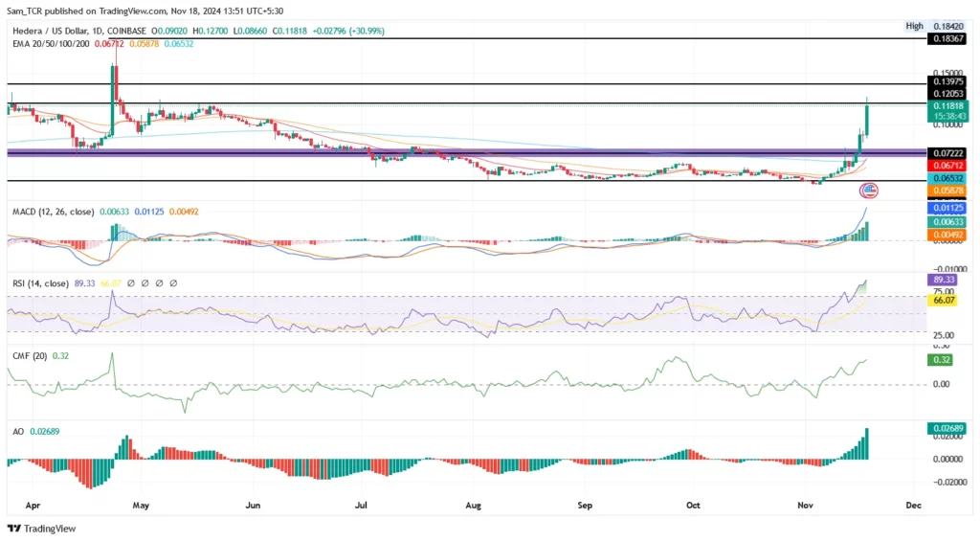Click the May label on time axis
The width and height of the screenshot is (980, 541).
click(141, 506)
